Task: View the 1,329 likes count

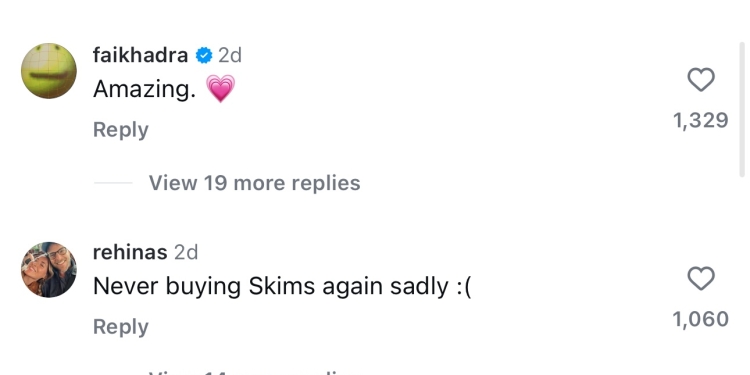Action: coord(701,120)
